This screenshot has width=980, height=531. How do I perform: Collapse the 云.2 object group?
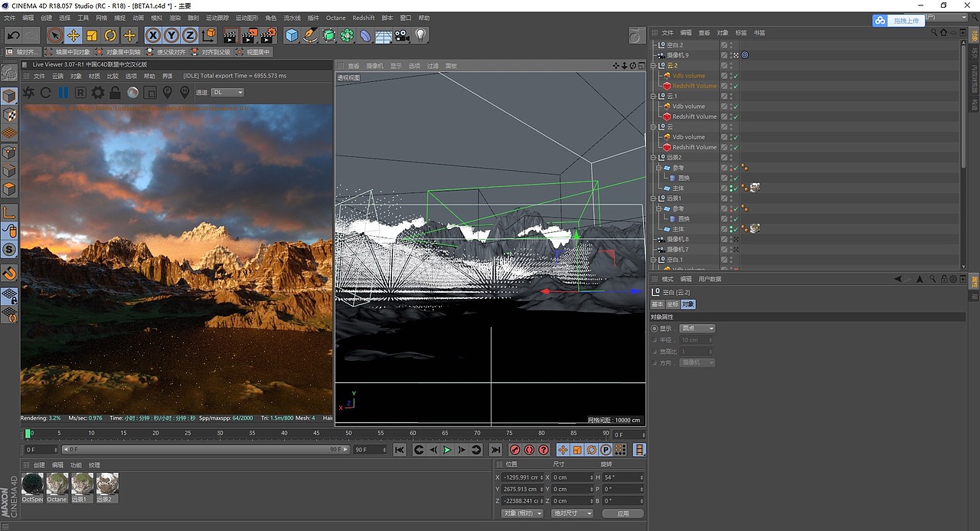tap(653, 66)
